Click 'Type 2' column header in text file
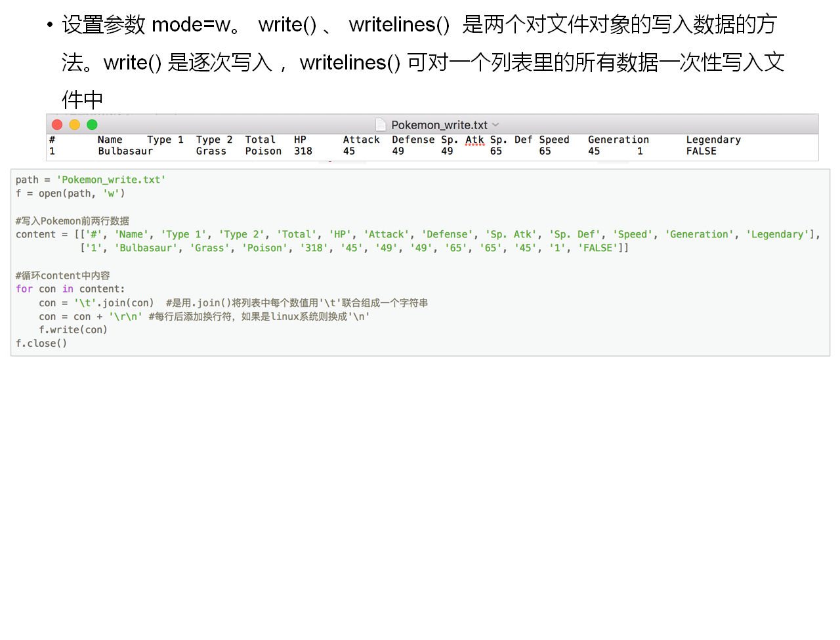This screenshot has width=840, height=640. coord(215,140)
